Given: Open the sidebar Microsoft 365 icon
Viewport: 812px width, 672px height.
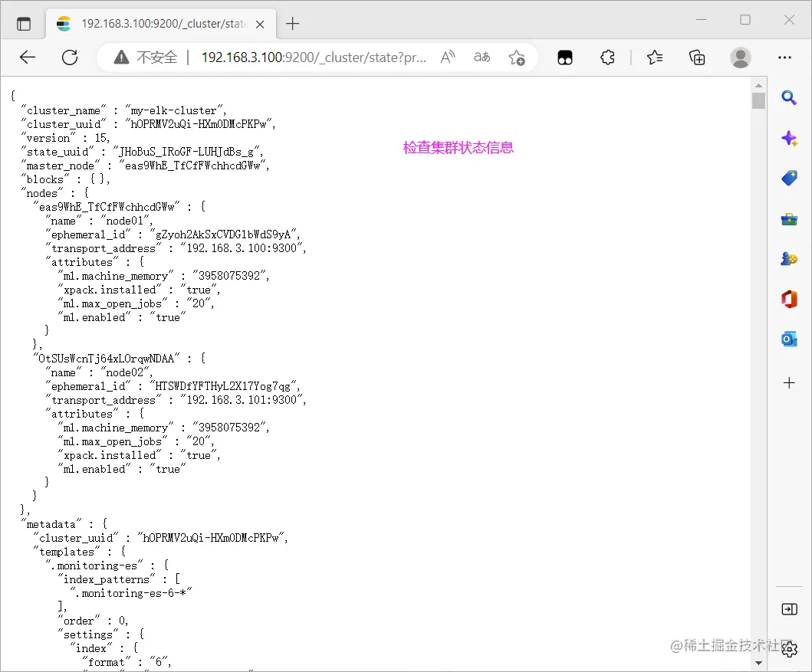Looking at the screenshot, I should tap(789, 299).
